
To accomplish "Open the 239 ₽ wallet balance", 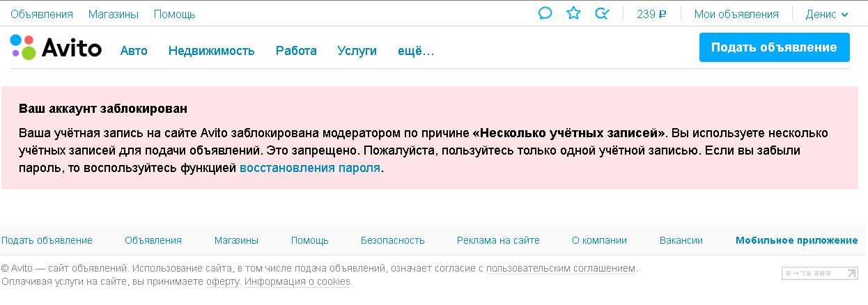I will (652, 14).
